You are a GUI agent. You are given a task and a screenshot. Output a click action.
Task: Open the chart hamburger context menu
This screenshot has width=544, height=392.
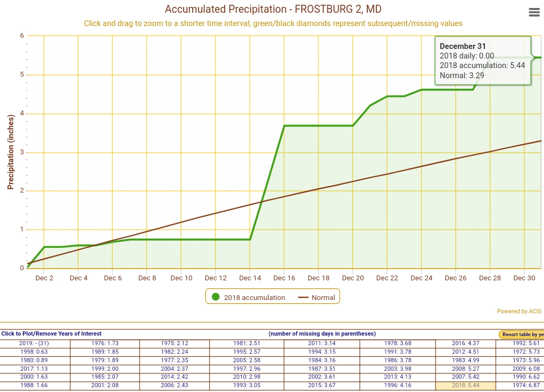pyautogui.click(x=534, y=13)
